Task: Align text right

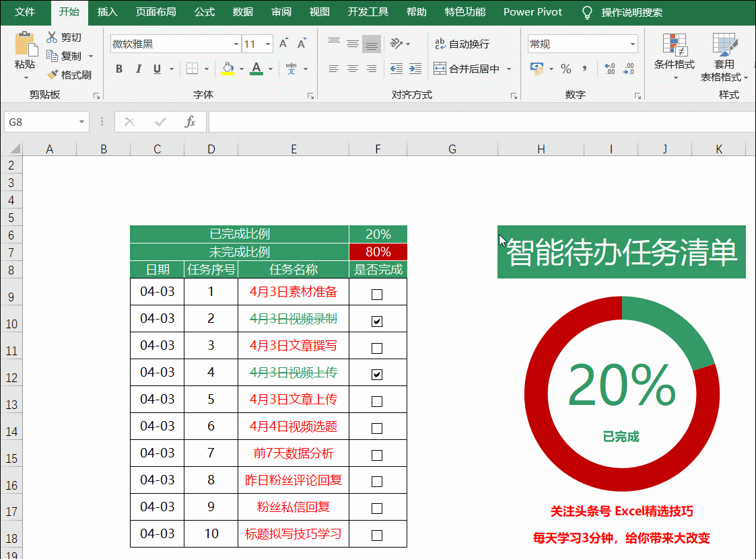Action: tap(371, 69)
